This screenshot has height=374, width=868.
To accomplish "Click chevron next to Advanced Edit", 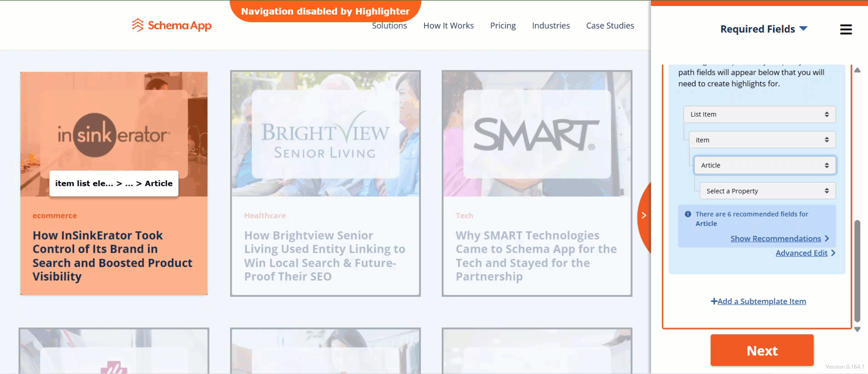I will tap(833, 253).
